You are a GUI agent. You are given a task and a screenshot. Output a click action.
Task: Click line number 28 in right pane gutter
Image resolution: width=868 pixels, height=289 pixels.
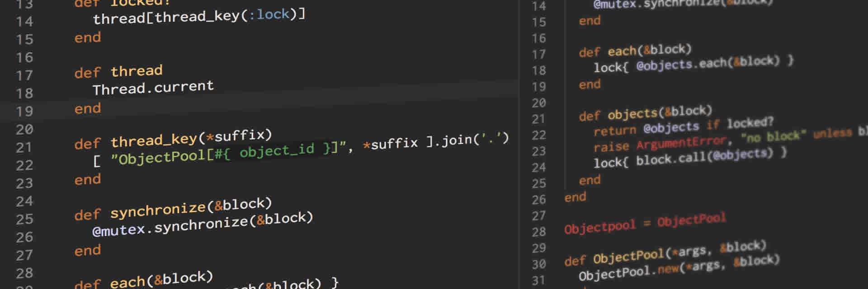(x=538, y=232)
